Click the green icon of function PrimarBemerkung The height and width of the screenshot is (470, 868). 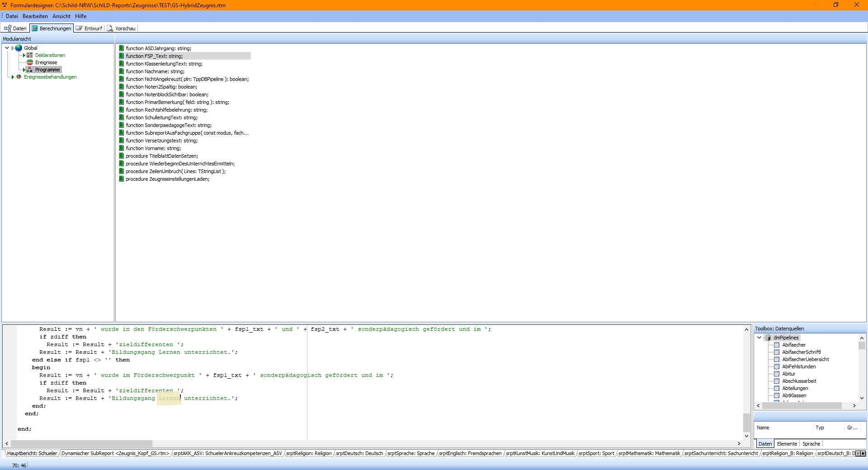coord(122,102)
